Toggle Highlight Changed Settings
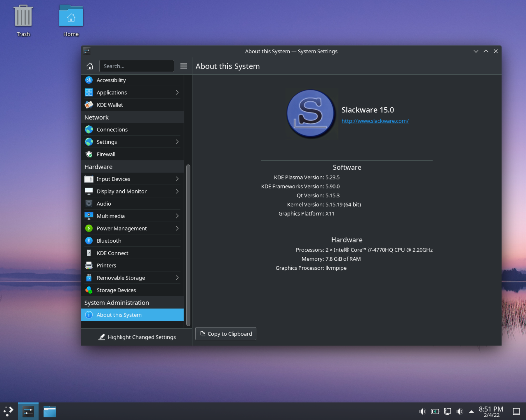This screenshot has height=420, width=526. coord(137,337)
